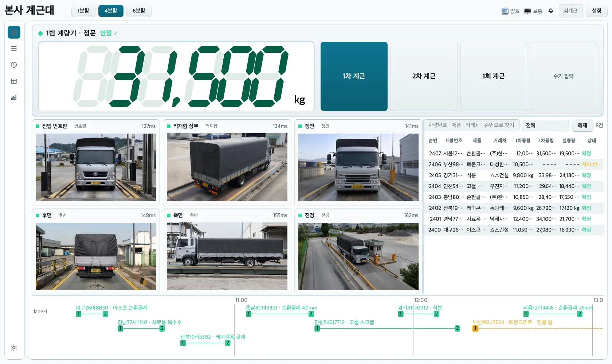Click timeline marker 1 of 부산98나7654
Screen dimensions: 612x364
pyautogui.click(x=475, y=328)
